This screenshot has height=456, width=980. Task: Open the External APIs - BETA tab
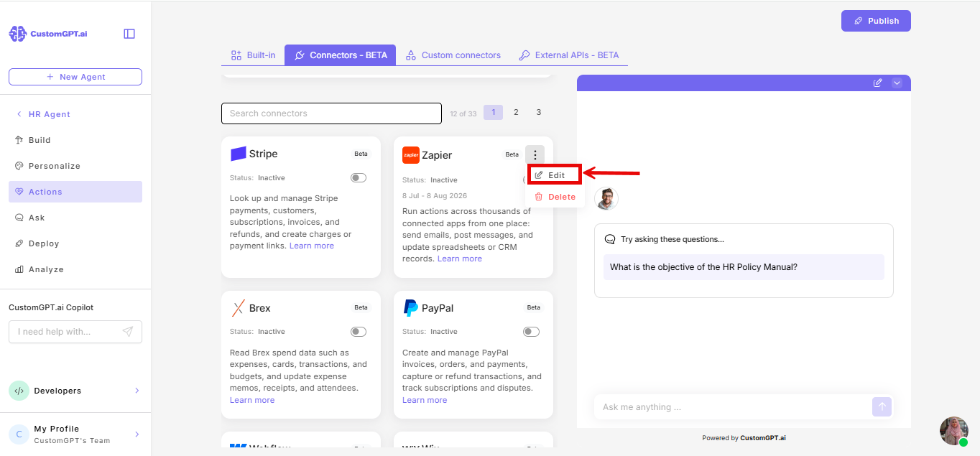[x=568, y=55]
